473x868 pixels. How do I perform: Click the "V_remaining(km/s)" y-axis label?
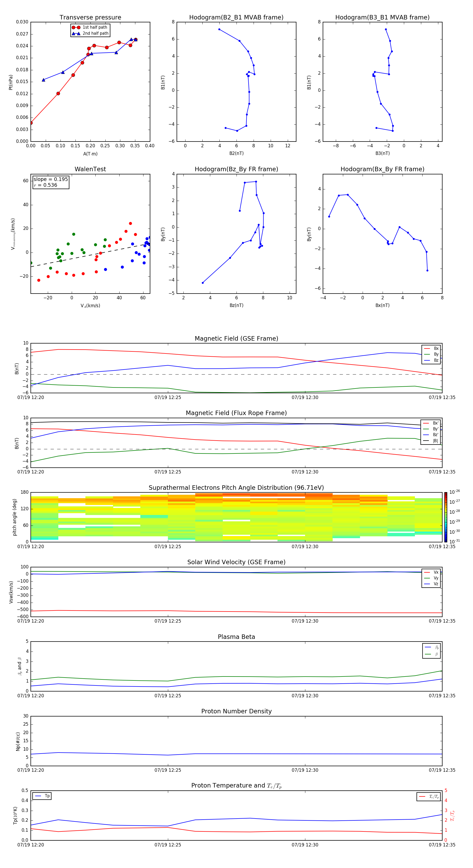(13, 234)
